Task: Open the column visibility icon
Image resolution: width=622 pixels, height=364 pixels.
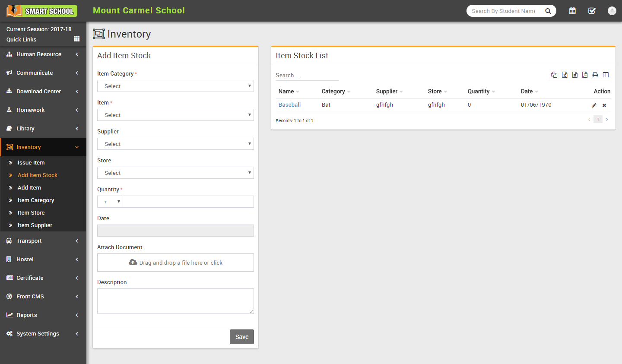Action: (x=606, y=75)
